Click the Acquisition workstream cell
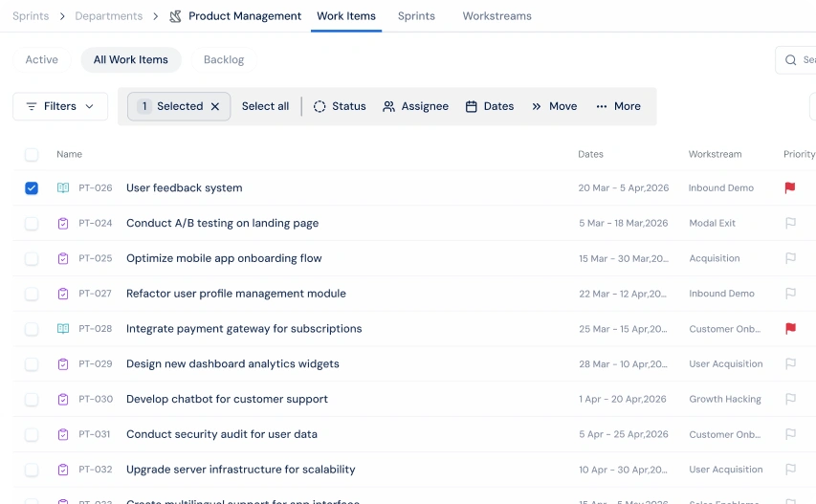This screenshot has width=816, height=504. (715, 258)
